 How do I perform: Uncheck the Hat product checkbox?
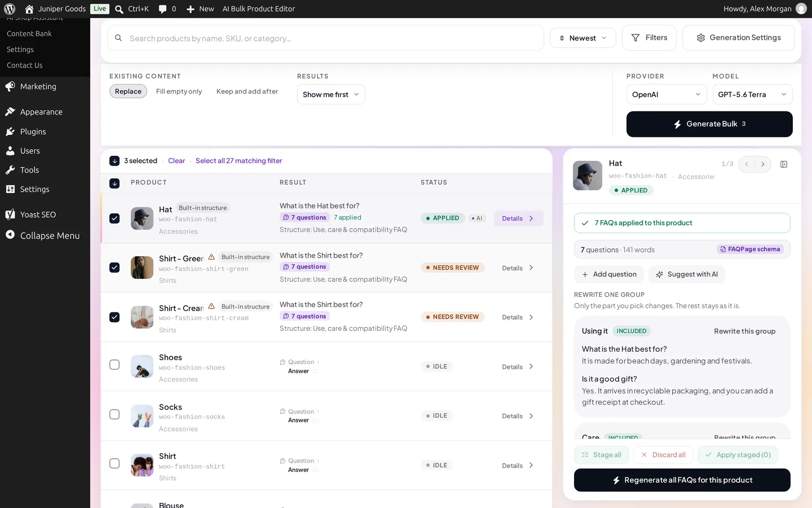point(115,218)
